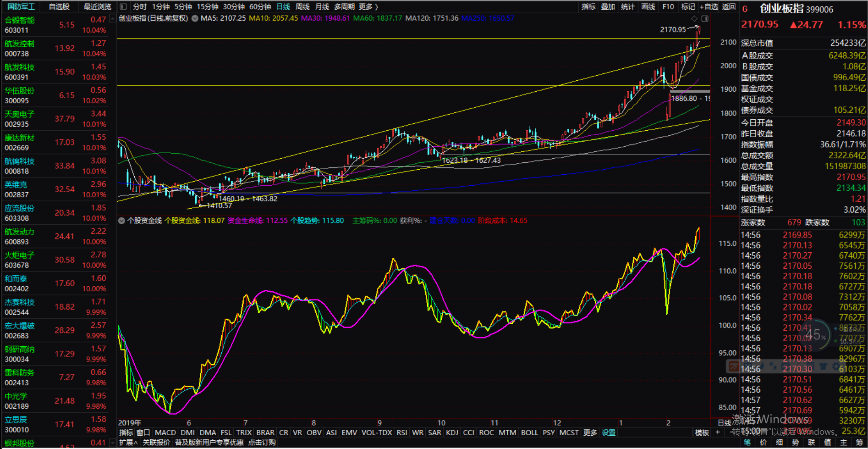868x449 pixels.
Task: Click the round icon beside 个股资金线 indicator
Action: coord(121,221)
